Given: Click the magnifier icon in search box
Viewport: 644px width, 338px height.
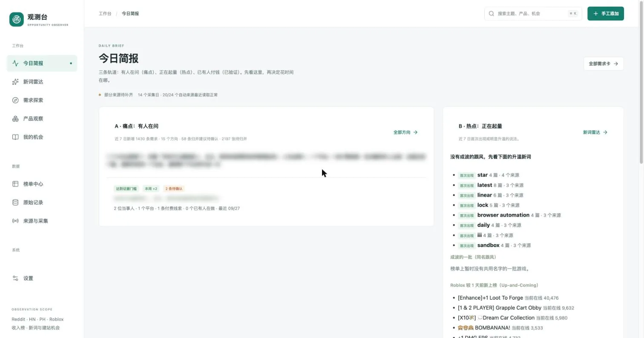Looking at the screenshot, I should click(492, 14).
